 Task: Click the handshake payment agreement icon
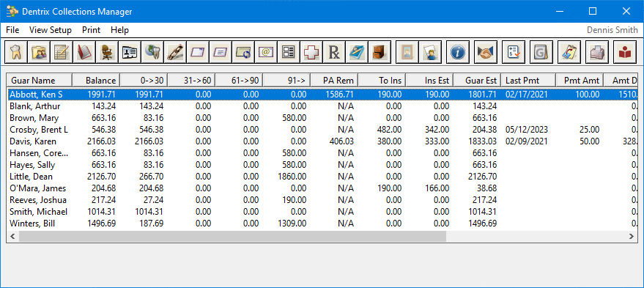(486, 52)
